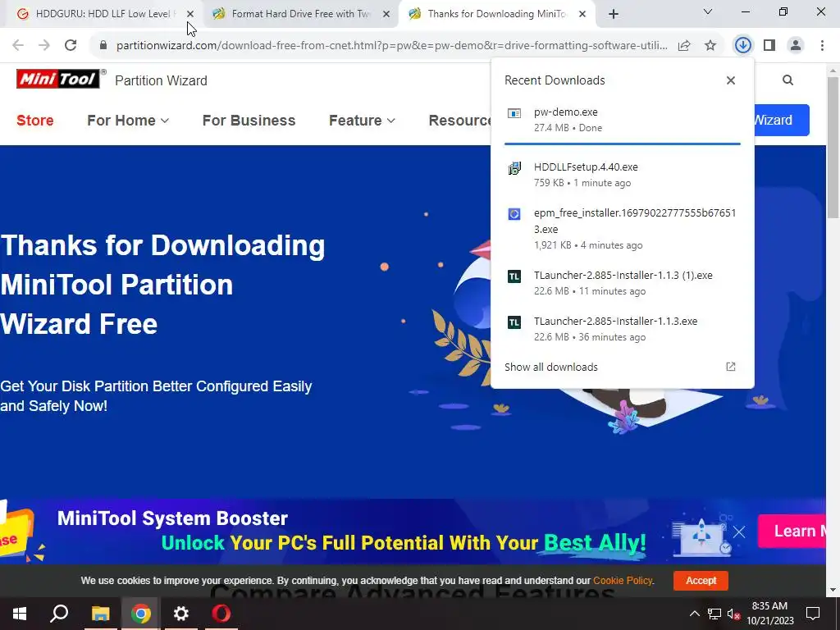840x630 pixels.
Task: Open TLauncher-2.885-Installer-1.1.3.exe entry
Action: point(622,329)
